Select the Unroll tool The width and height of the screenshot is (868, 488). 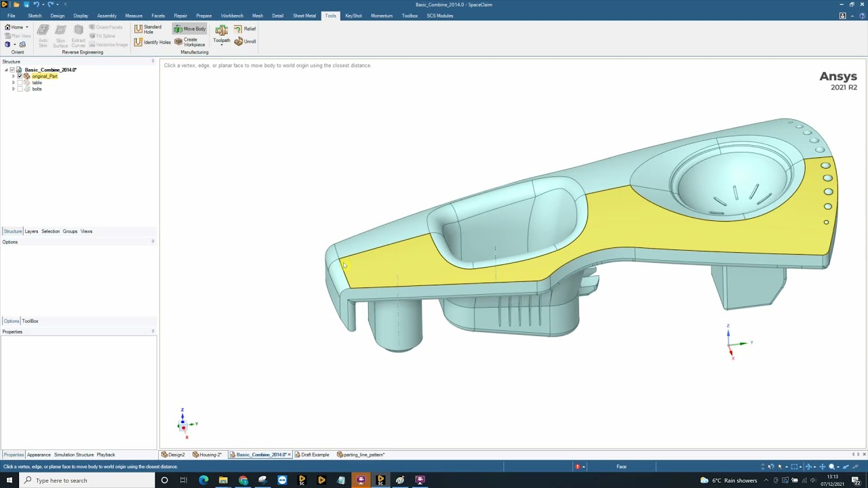(x=245, y=41)
